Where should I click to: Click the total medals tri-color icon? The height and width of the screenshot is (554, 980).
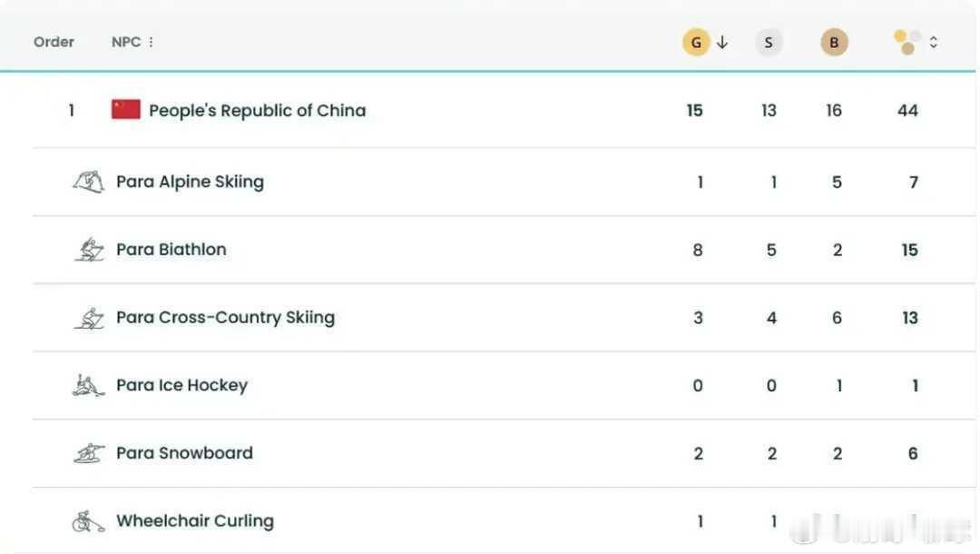907,42
